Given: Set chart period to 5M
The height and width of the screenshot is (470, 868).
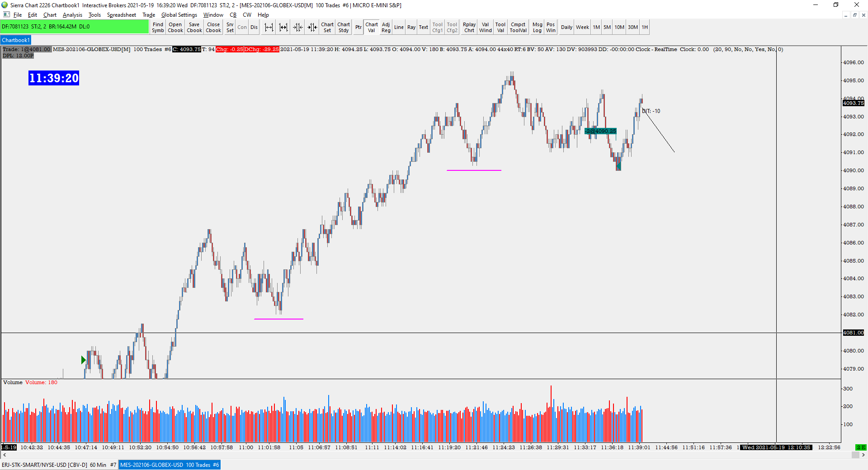Looking at the screenshot, I should tap(607, 27).
